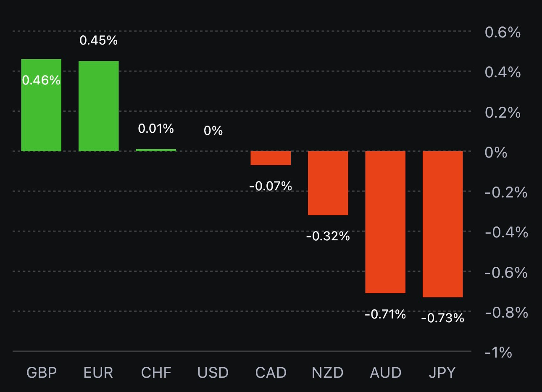Click the JPY label on the x-axis
The image size is (542, 392).
(442, 373)
